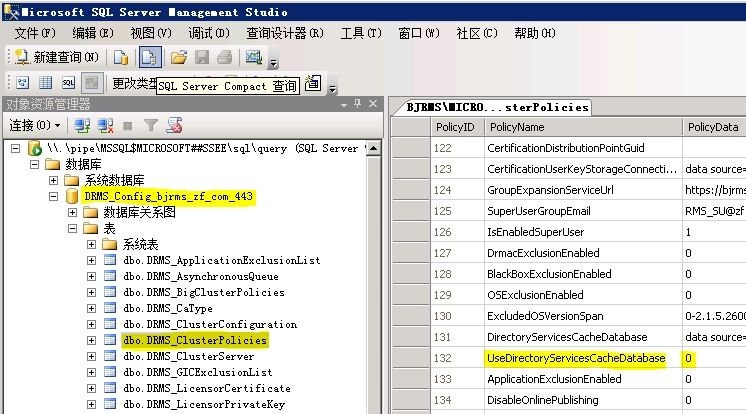The image size is (746, 414).
Task: Click the DisableOnlinePublishing cell
Action: [x=583, y=400]
